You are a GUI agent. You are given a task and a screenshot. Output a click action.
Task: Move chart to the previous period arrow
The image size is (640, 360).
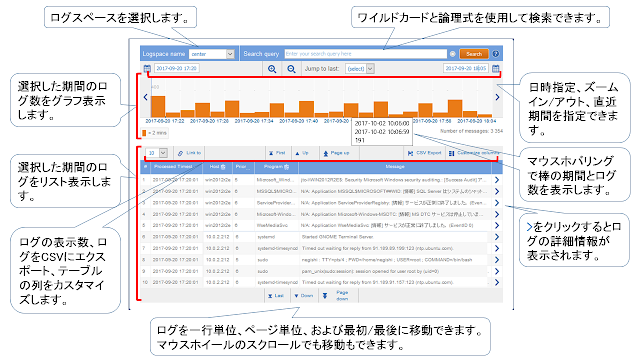[x=145, y=97]
